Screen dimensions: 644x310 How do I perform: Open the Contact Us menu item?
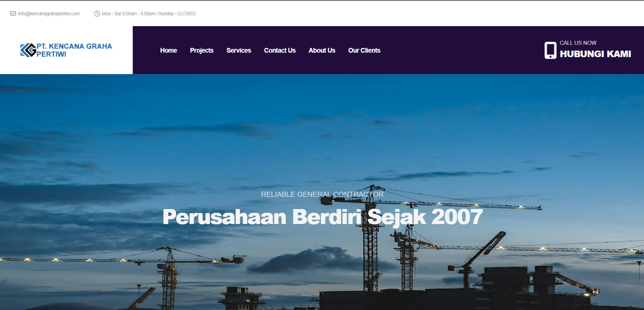280,50
